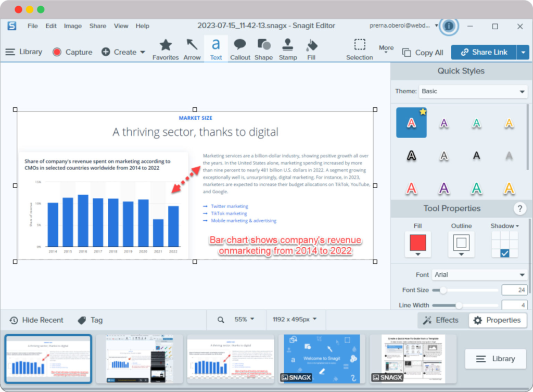This screenshot has height=392, width=533.
Task: Toggle the Properties panel button
Action: pos(497,320)
